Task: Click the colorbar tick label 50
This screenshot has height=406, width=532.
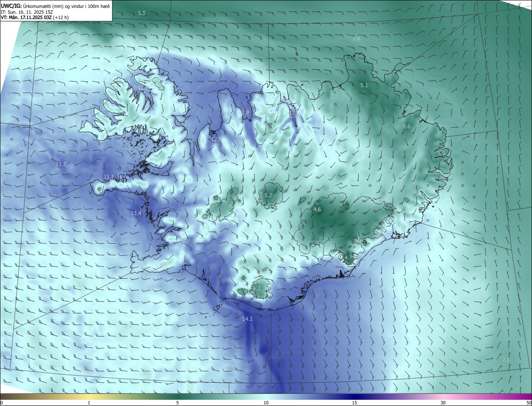Action: 529,403
